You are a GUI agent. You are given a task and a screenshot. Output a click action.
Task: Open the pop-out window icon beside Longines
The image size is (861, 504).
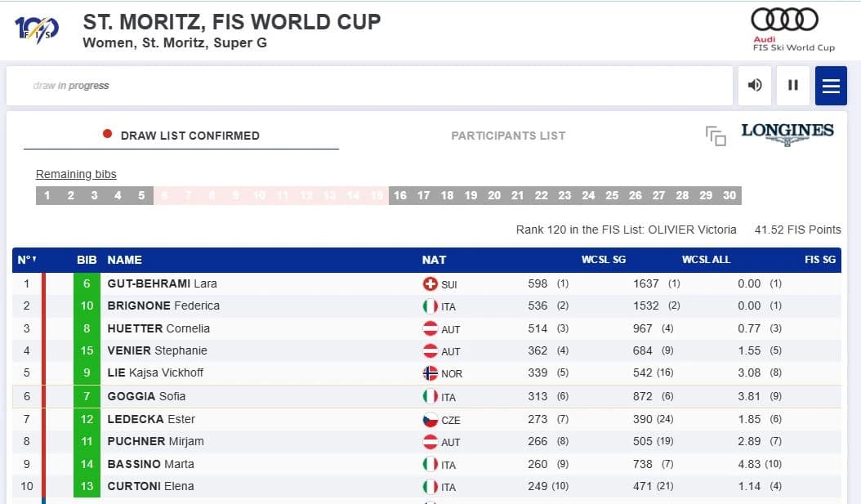tap(716, 136)
